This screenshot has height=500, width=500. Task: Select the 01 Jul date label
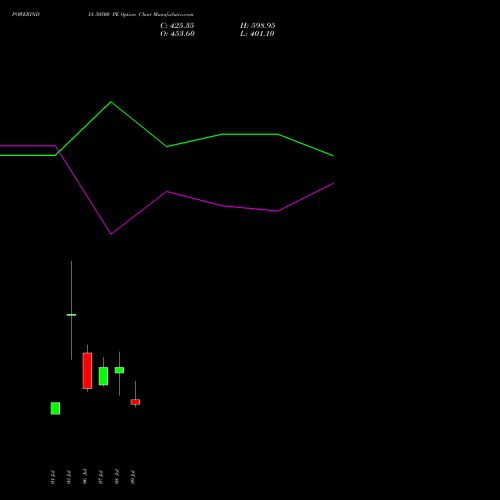tap(53, 477)
